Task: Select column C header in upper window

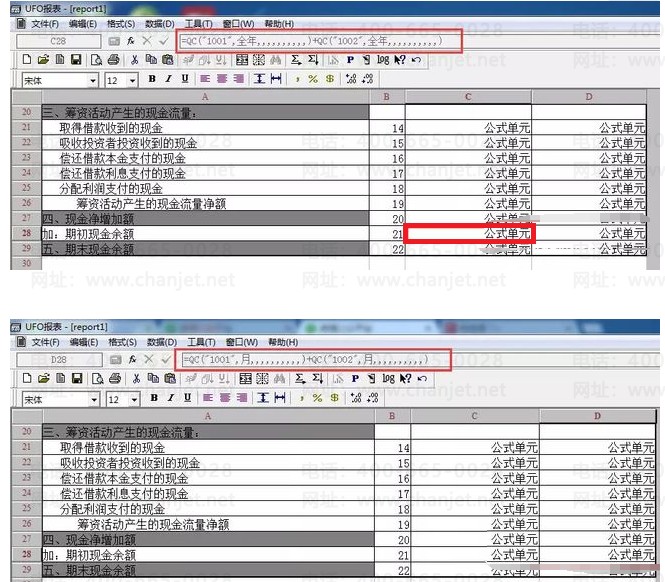Action: (x=468, y=97)
